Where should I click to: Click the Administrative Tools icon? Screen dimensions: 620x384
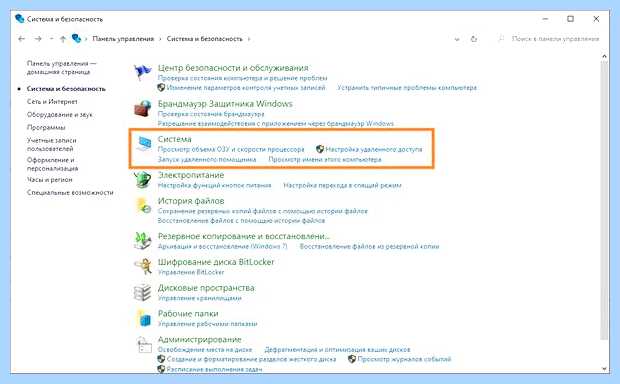(144, 344)
